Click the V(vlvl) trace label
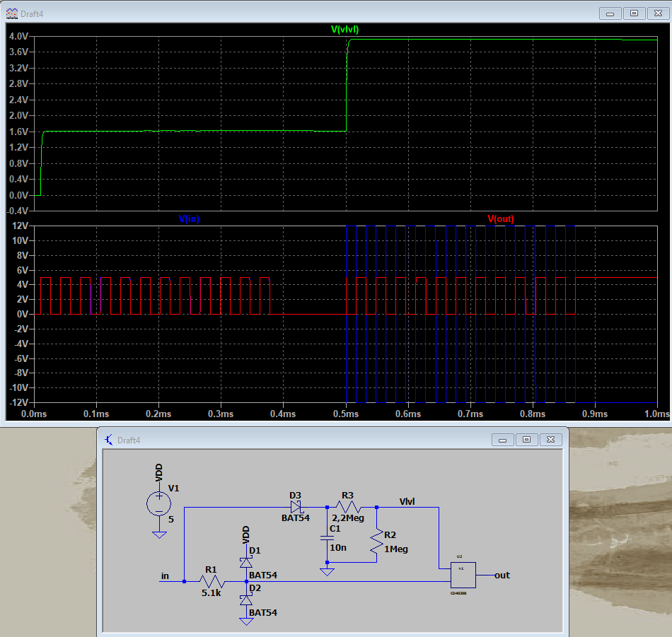The image size is (672, 637). coord(344,29)
